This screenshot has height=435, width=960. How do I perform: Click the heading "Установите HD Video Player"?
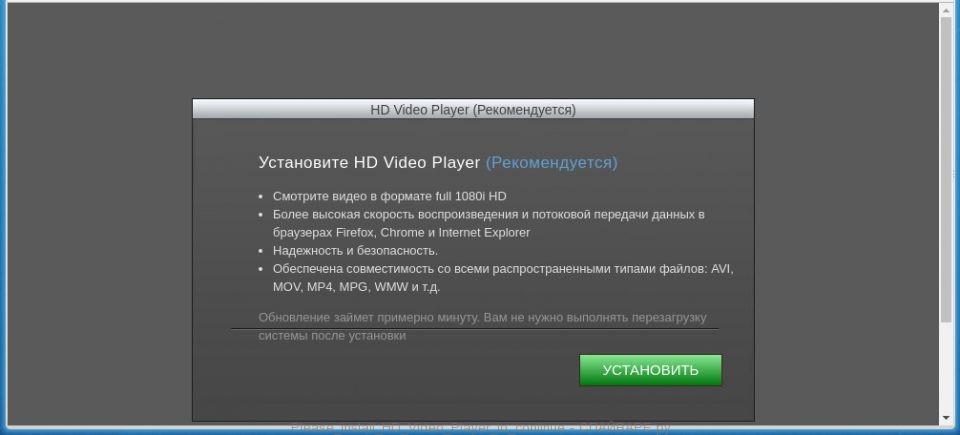pyautogui.click(x=369, y=162)
